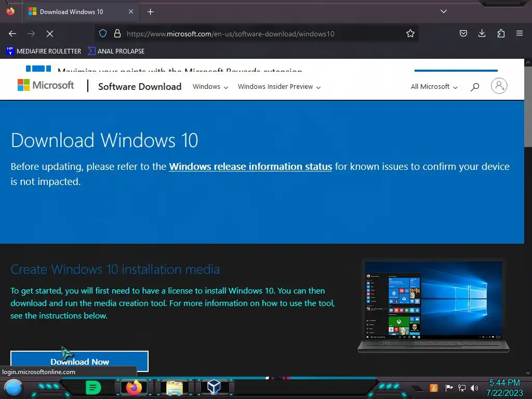The height and width of the screenshot is (399, 532).
Task: Open the extensions puzzle icon
Action: click(501, 33)
